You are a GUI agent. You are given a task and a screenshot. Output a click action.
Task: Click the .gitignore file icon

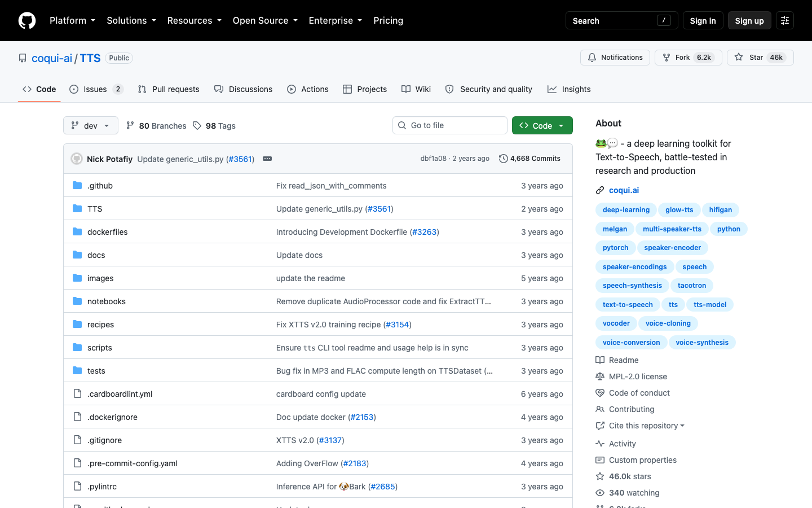pyautogui.click(x=77, y=440)
